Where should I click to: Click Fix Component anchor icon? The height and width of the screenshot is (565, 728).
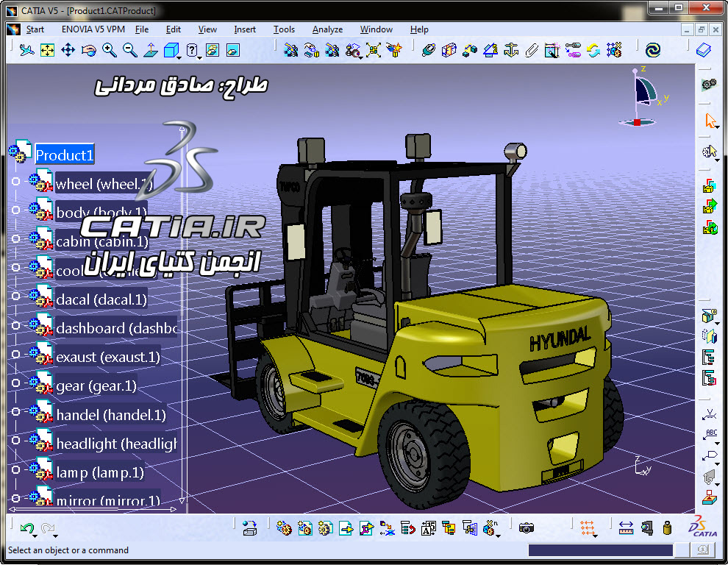pos(511,50)
